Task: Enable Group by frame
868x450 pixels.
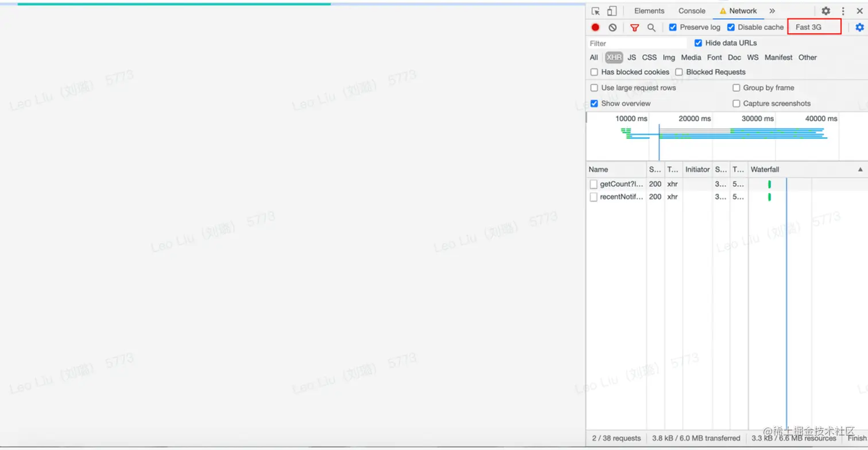Action: coord(736,88)
